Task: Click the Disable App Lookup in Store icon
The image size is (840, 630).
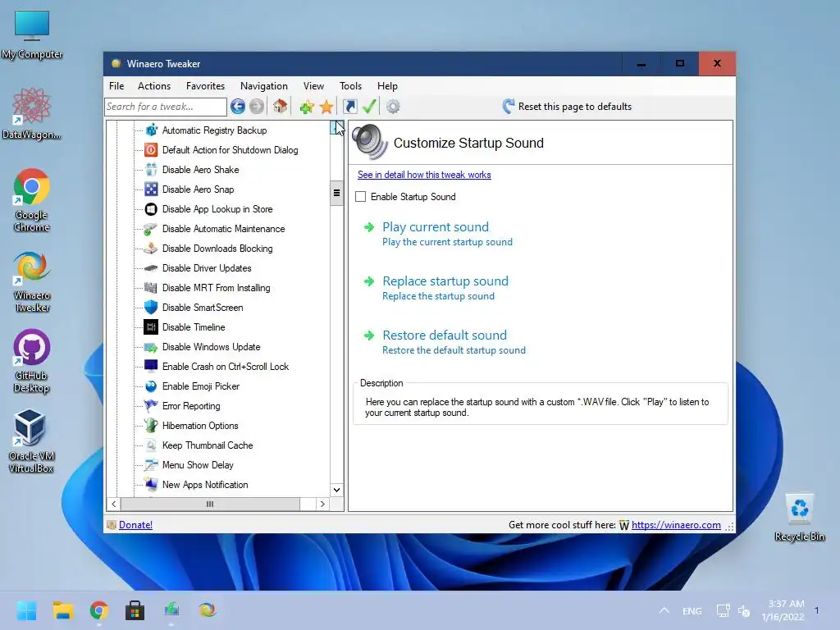Action: click(151, 209)
